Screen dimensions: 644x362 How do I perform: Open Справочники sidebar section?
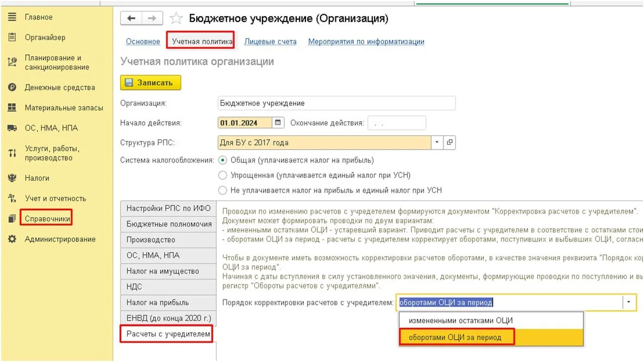(47, 219)
